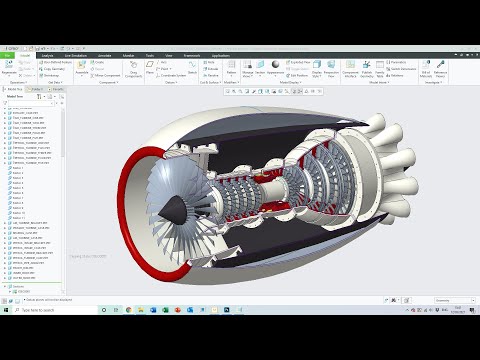Expand the Model Intent group dropdown
480x360 pixels.
[379, 82]
